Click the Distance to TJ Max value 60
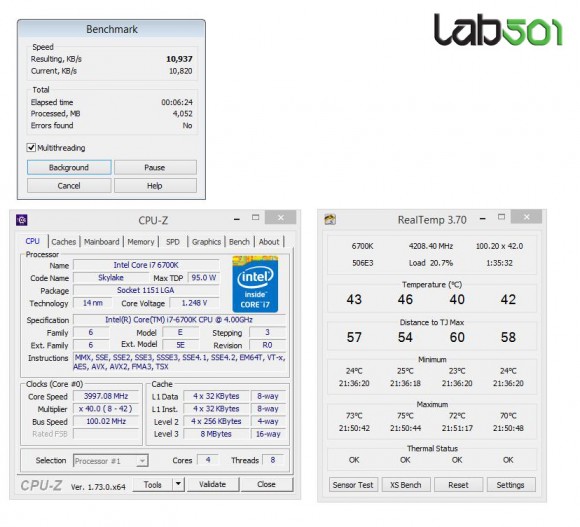The image size is (580, 527). [457, 337]
